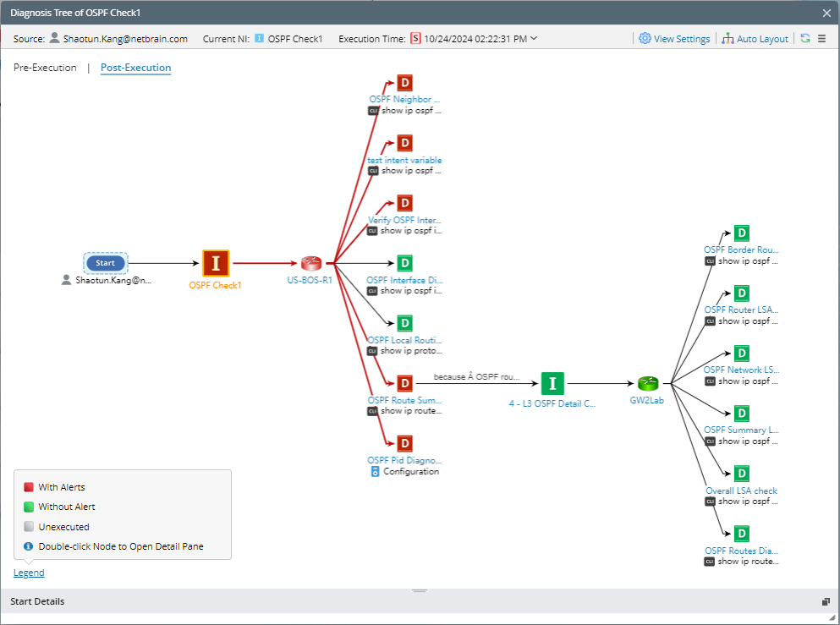This screenshot has width=840, height=625.
Task: Click 'show ip proto...' under OSPF Local Routi
Action: (411, 351)
